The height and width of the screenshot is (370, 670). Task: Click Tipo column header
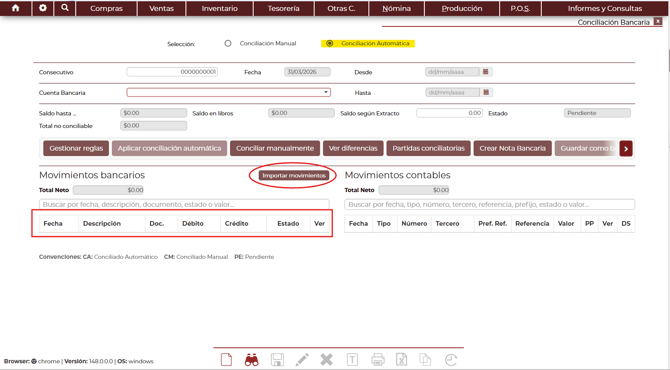(384, 223)
